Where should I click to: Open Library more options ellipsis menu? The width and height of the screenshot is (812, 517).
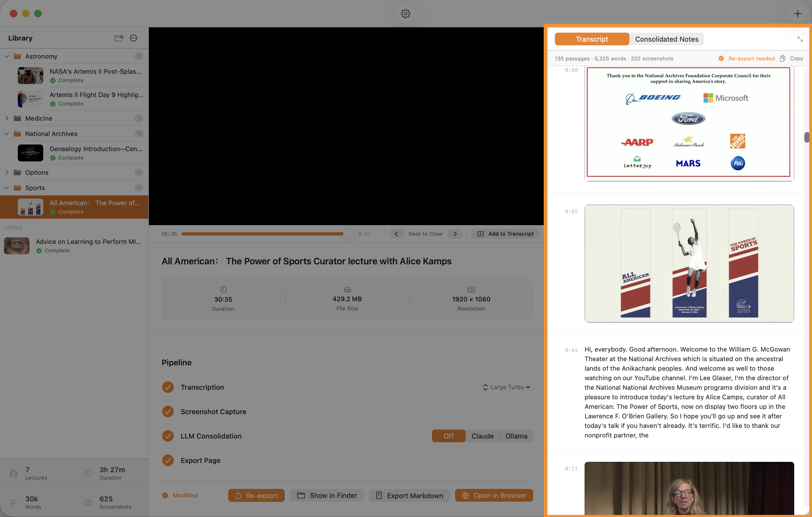133,38
